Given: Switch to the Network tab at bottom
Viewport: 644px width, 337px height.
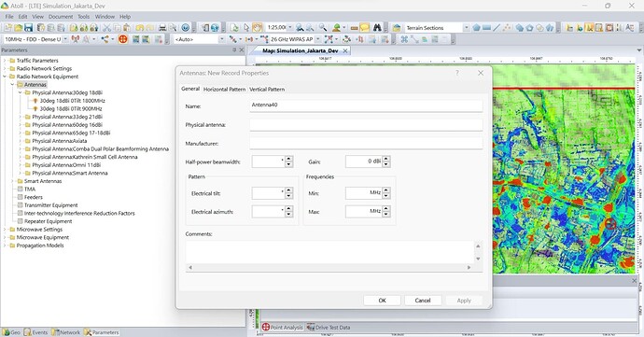Looking at the screenshot, I should [x=65, y=332].
